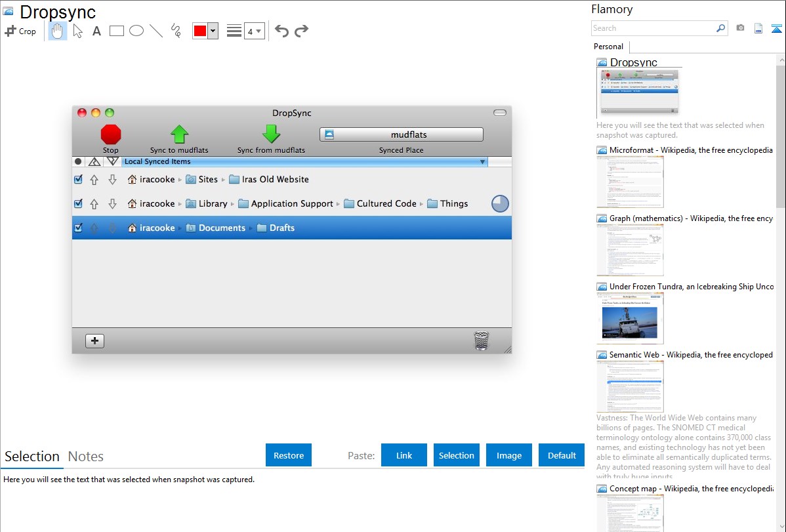Click the down-triangle column header icon
This screenshot has width=786, height=532.
point(113,161)
